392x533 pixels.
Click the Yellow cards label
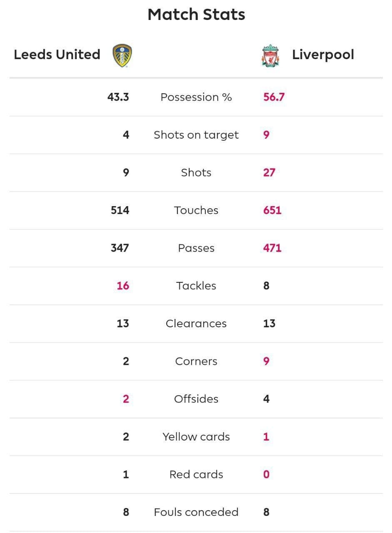coord(196,437)
